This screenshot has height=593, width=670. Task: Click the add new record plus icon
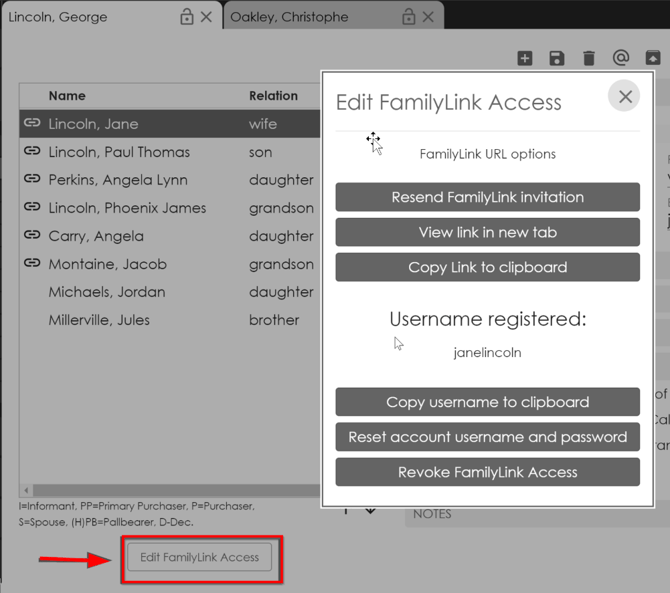(525, 59)
